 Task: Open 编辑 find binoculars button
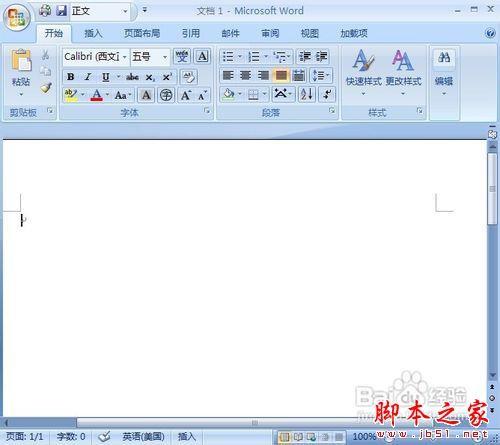444,73
